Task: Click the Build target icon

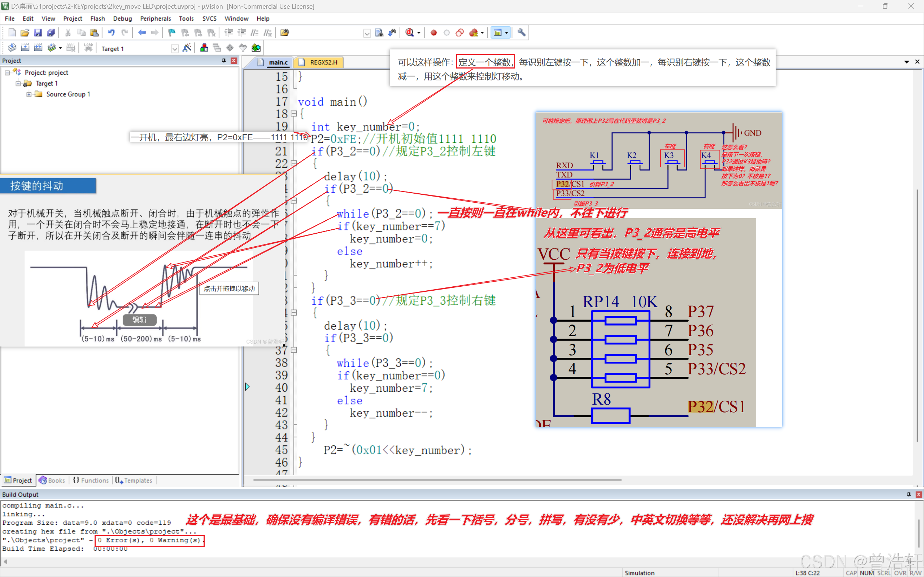Action: click(25, 48)
